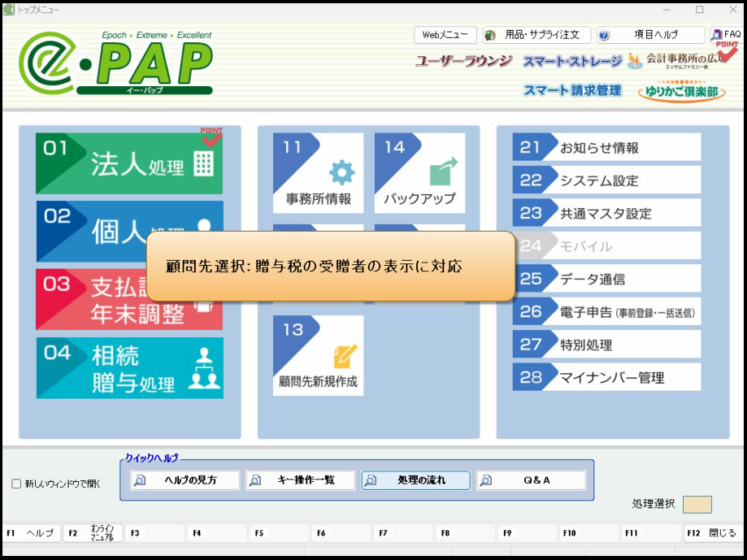Open 21 お知らせ情報
Image resolution: width=747 pixels, height=560 pixels.
click(x=606, y=147)
